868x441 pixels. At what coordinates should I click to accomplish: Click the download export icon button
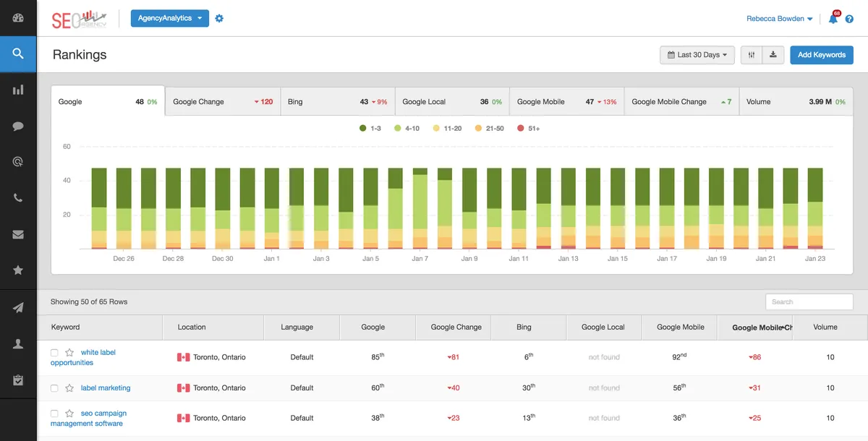point(773,55)
